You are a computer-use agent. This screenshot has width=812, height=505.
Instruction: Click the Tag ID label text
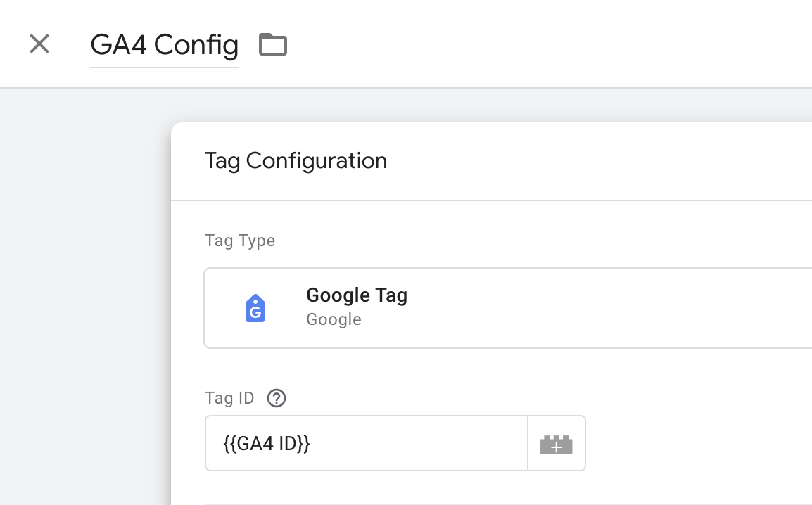click(x=229, y=398)
